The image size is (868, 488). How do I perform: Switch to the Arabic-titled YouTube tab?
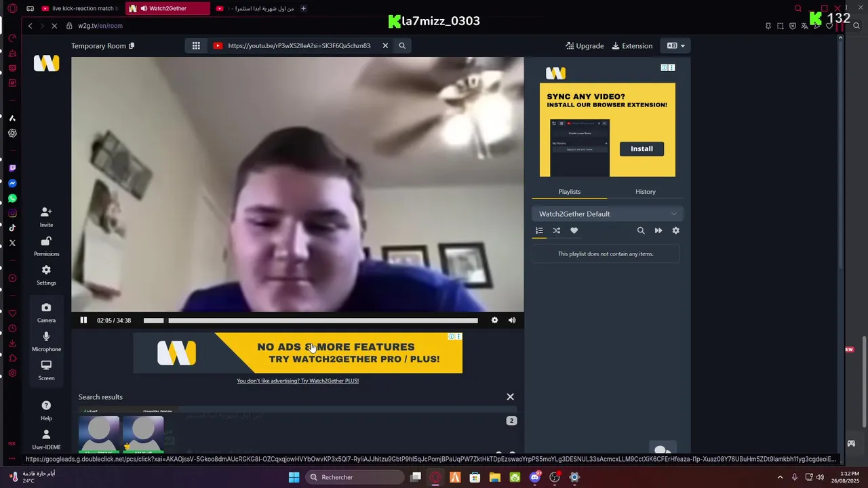(254, 8)
